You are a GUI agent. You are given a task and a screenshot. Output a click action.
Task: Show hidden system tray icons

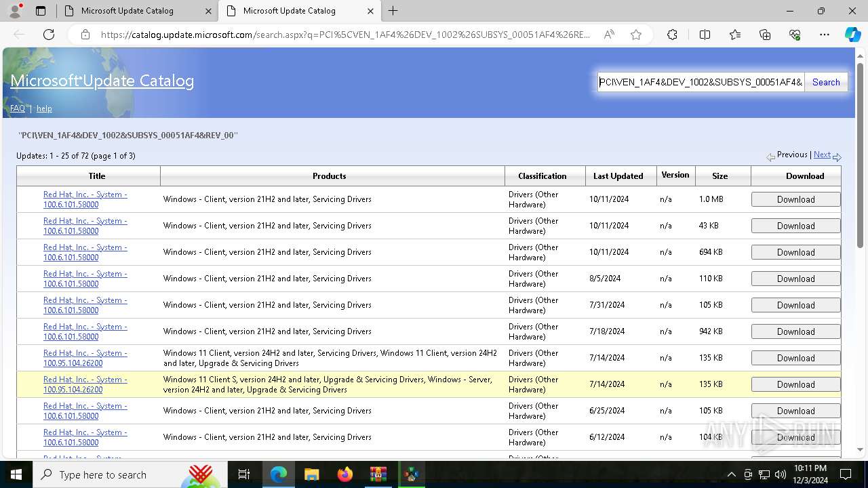[x=731, y=474]
